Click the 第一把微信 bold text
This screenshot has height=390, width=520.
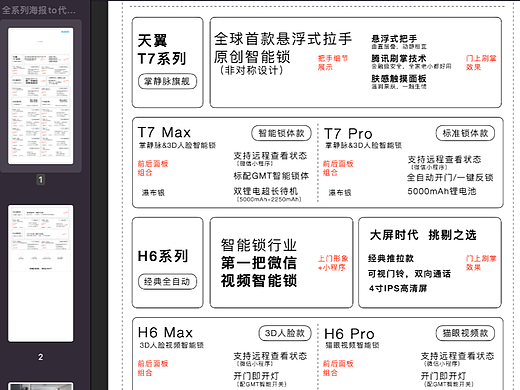pos(259,263)
